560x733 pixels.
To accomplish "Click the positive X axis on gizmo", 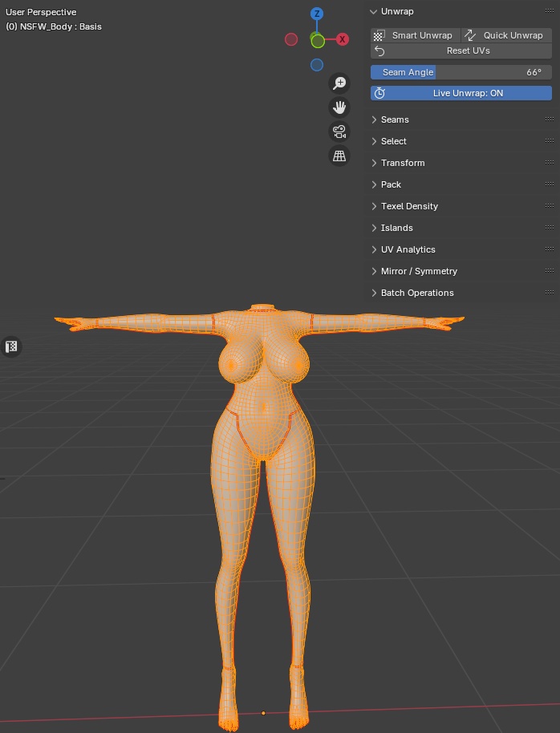I will pos(342,39).
